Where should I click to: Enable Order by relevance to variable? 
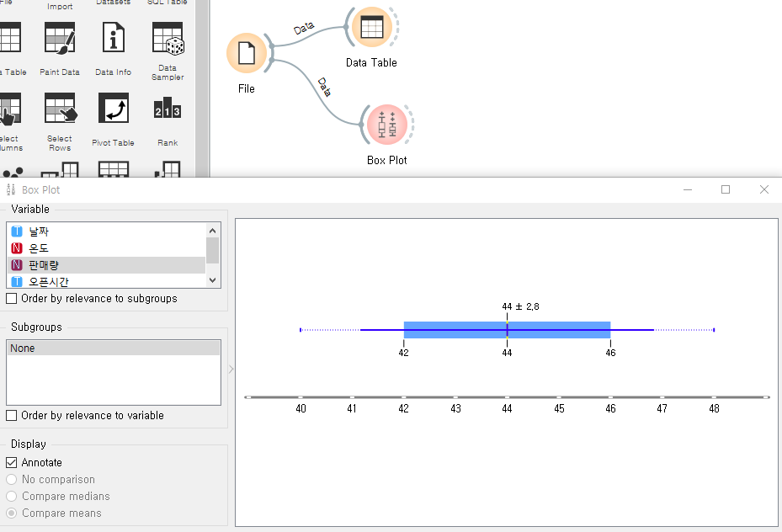(12, 415)
